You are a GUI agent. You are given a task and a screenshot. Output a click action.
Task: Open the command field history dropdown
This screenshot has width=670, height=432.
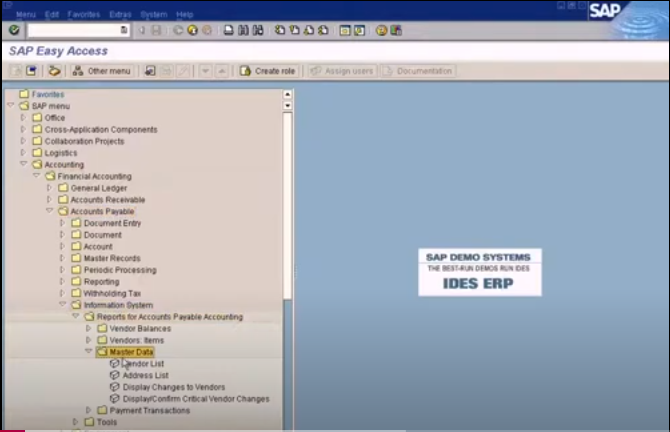pyautogui.click(x=124, y=30)
